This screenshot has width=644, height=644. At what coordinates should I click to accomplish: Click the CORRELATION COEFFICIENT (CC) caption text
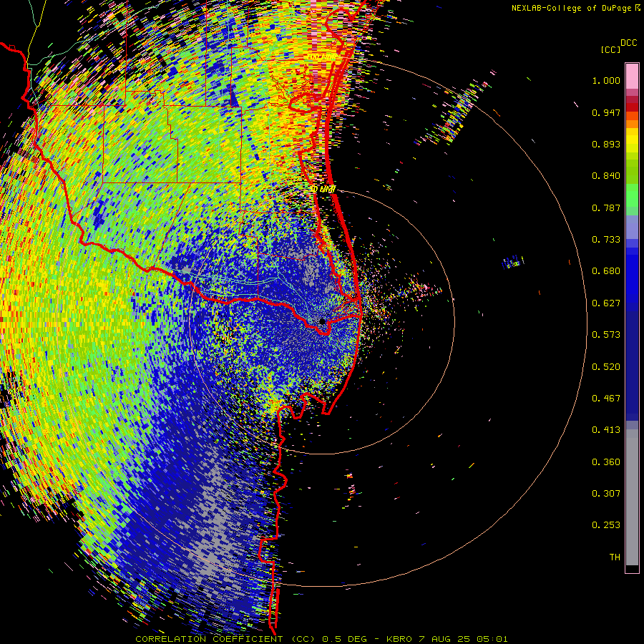(225, 639)
